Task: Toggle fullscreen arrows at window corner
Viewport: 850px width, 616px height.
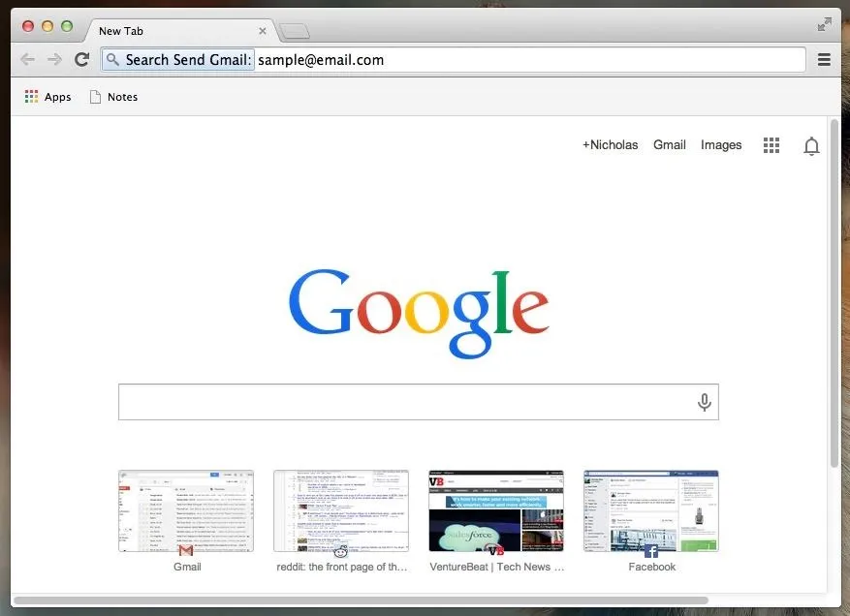Action: 824,24
